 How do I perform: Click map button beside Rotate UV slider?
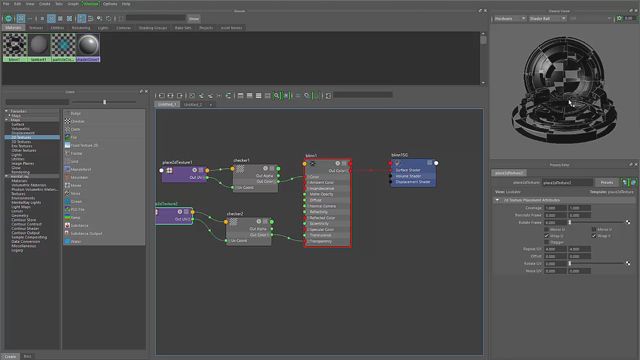point(628,264)
